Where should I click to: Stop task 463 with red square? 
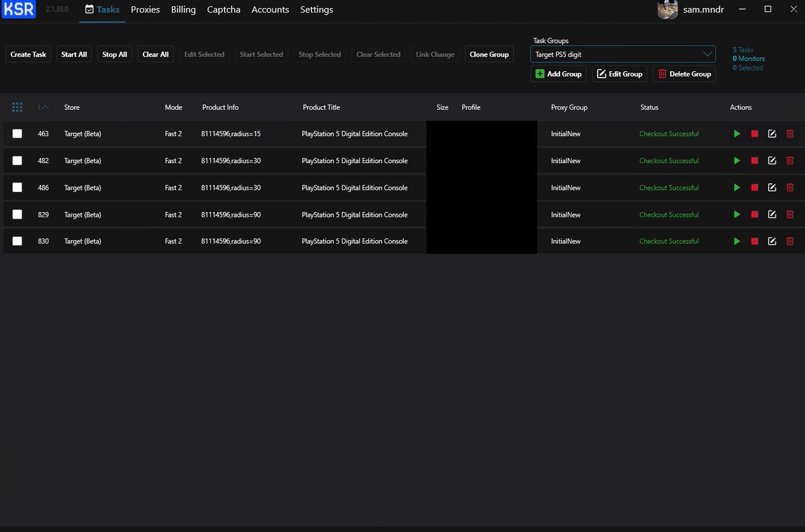click(x=755, y=134)
